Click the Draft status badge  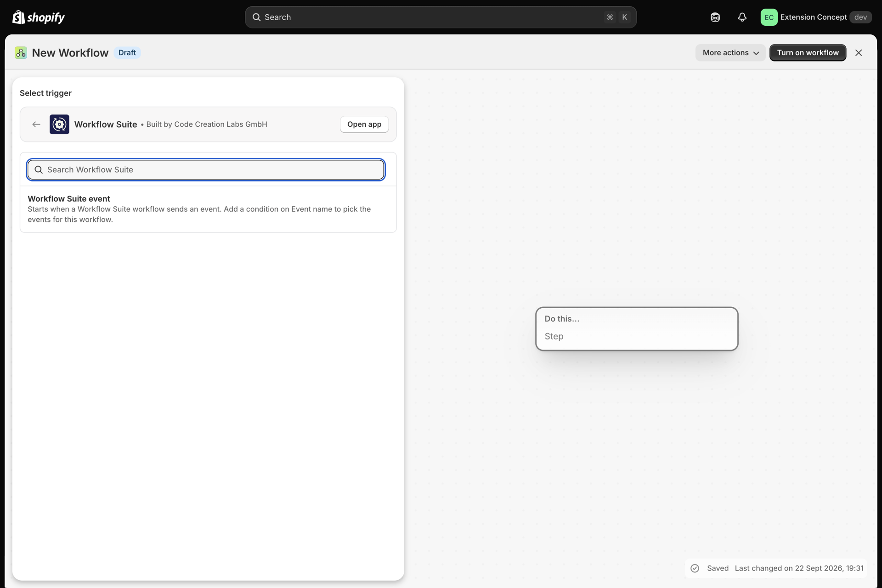coord(127,53)
